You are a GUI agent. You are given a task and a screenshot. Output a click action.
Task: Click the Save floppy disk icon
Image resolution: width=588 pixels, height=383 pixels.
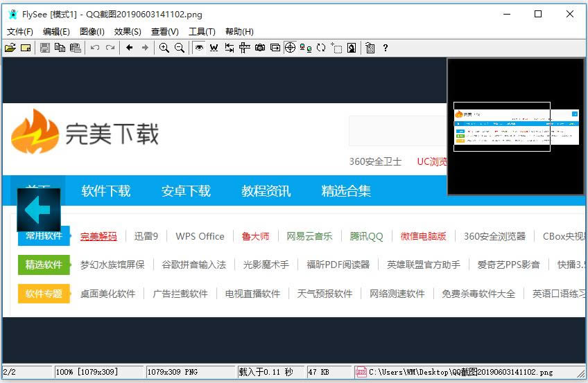click(x=45, y=48)
